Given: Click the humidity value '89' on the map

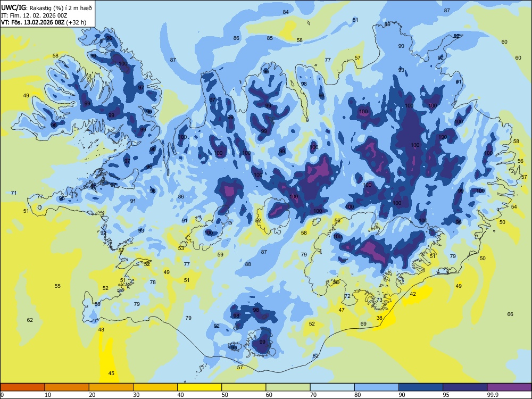Looking at the screenshot, I should (x=387, y=24).
